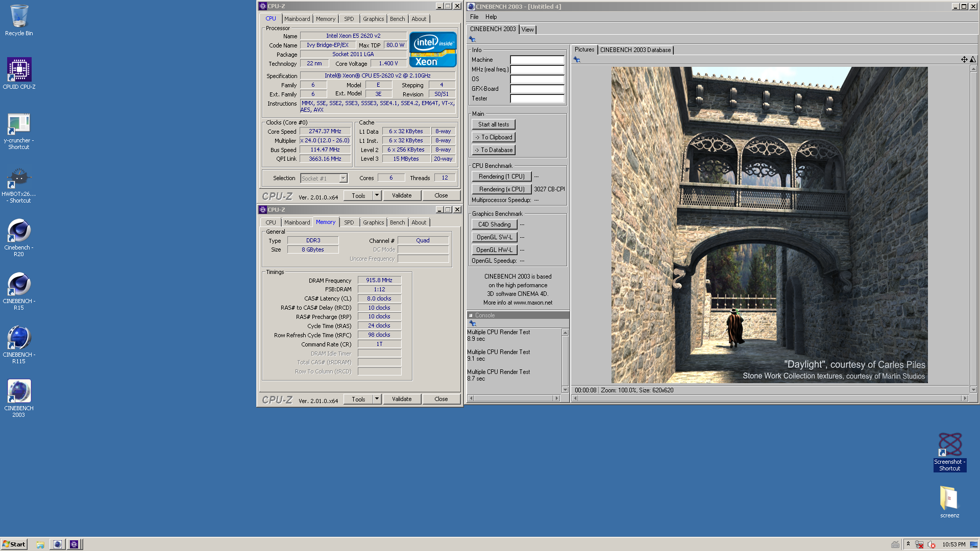Collapse the Console panel header
Viewport: 980px width, 551px height.
coord(471,315)
